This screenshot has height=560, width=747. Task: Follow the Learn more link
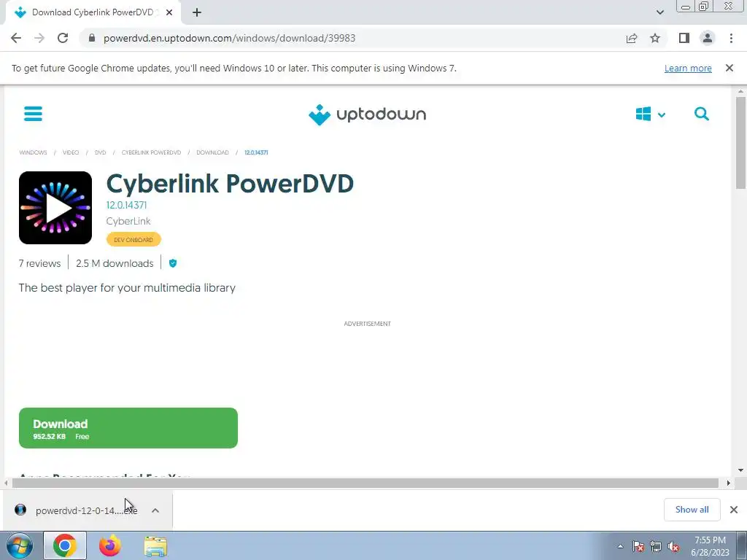(688, 68)
